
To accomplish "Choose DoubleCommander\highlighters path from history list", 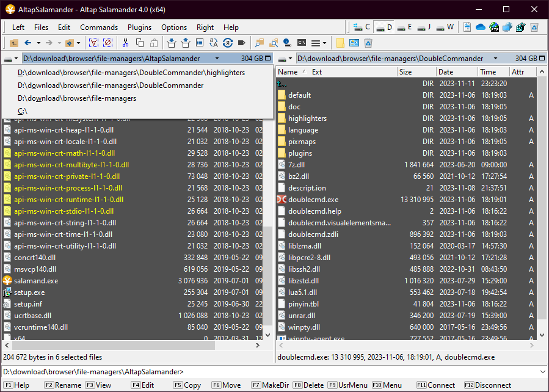I will [x=131, y=73].
